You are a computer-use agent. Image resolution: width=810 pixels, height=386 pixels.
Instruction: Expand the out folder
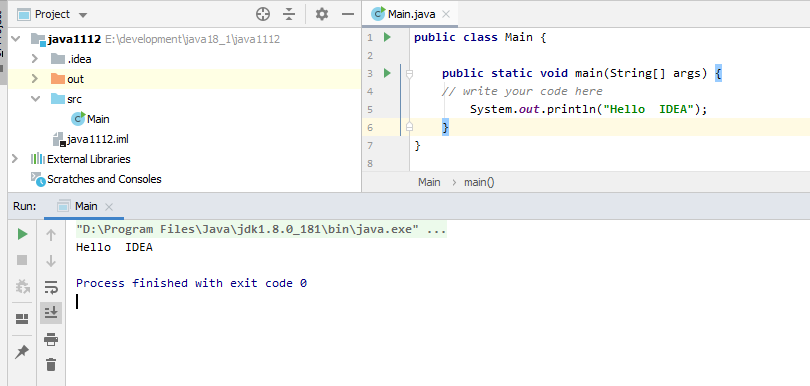[35, 79]
